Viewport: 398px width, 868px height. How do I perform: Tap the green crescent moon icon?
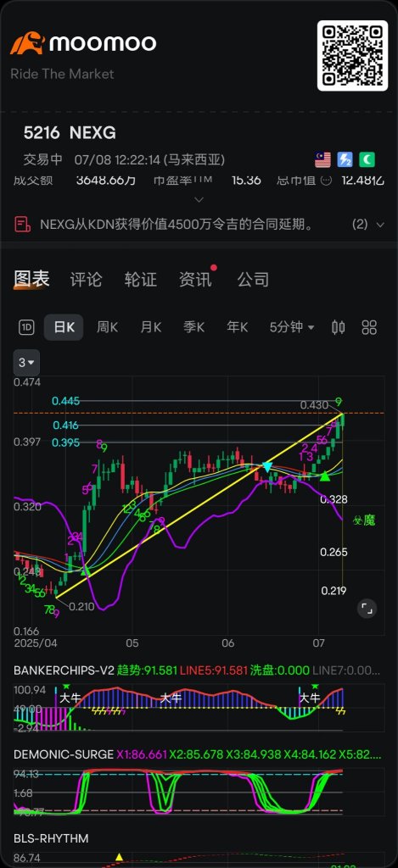coord(367,160)
